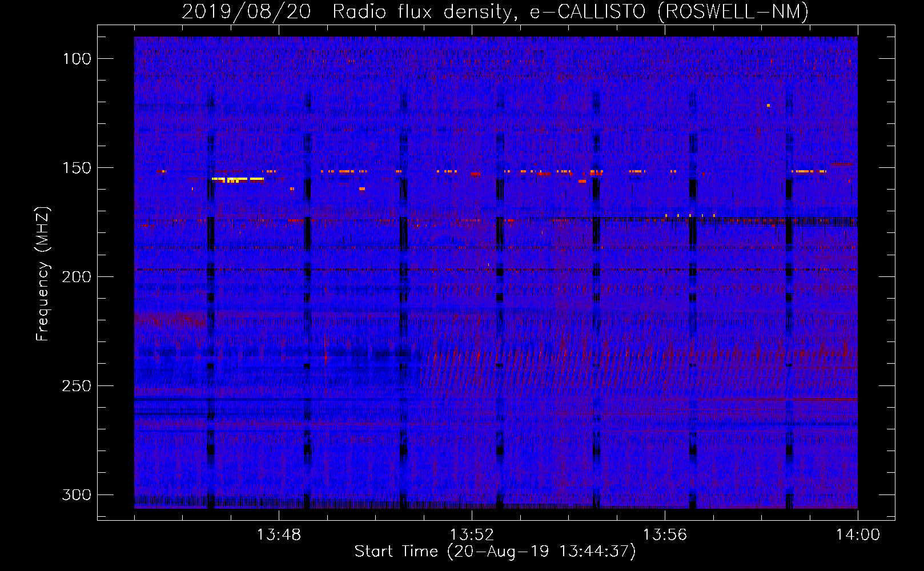Click the 13:52 time tick label
Screen dimensions: 924x571
[472, 535]
